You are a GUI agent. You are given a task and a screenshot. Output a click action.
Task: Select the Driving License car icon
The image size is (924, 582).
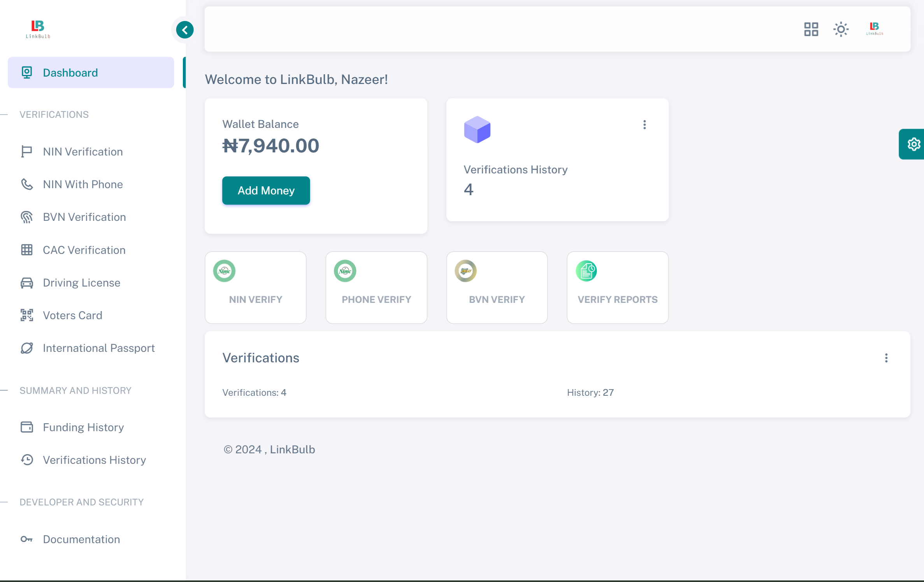pyautogui.click(x=26, y=282)
